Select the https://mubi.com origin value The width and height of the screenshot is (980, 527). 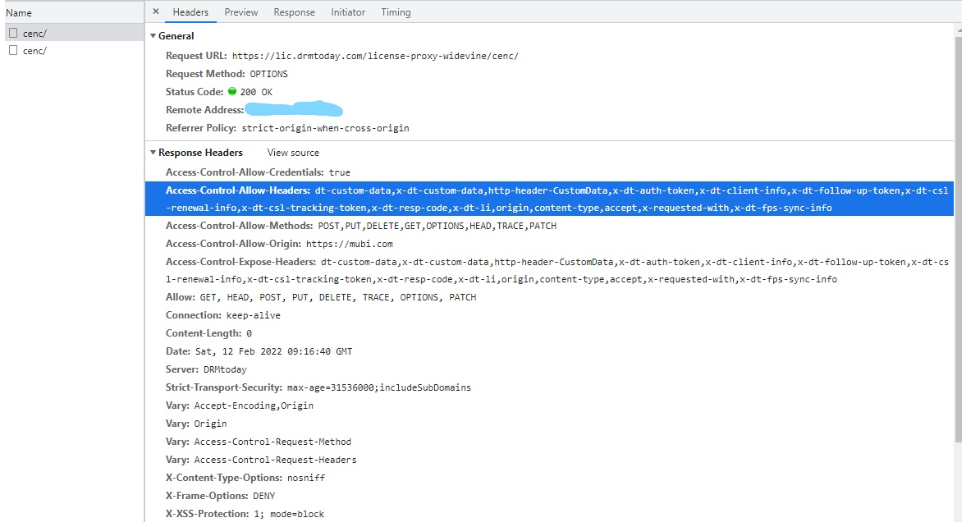(350, 244)
